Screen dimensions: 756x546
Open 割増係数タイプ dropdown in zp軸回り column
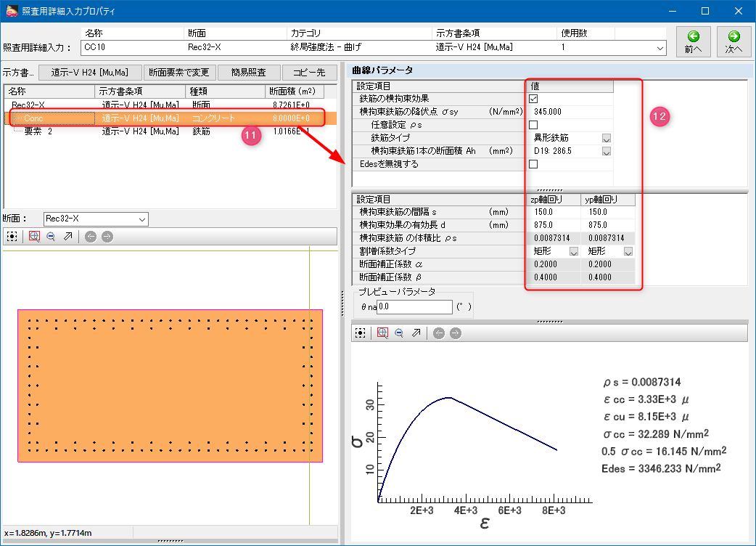pyautogui.click(x=574, y=251)
